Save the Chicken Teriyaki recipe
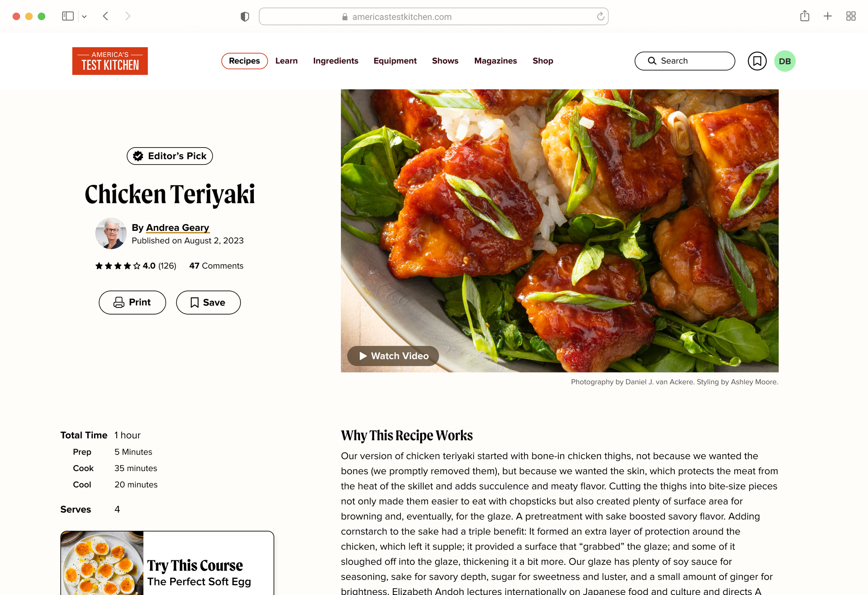Viewport: 868px width, 595px height. (x=208, y=302)
